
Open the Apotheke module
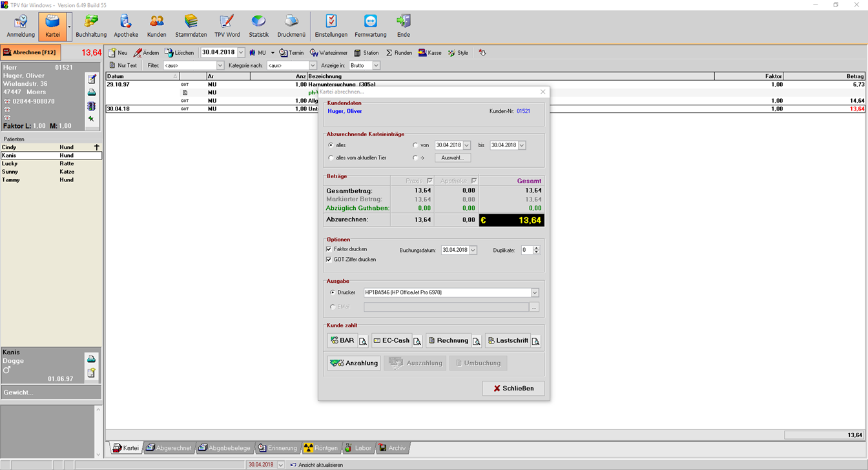pyautogui.click(x=126, y=26)
